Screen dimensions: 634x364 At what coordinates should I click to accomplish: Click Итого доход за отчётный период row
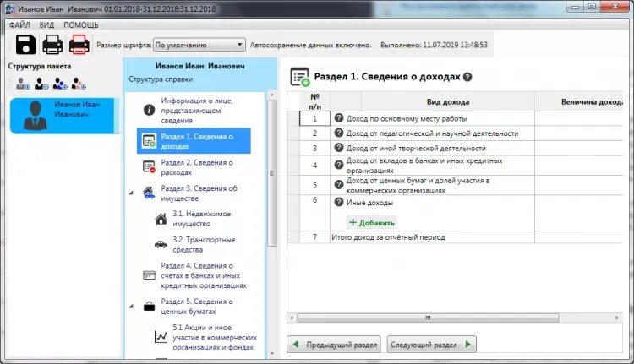pos(455,237)
